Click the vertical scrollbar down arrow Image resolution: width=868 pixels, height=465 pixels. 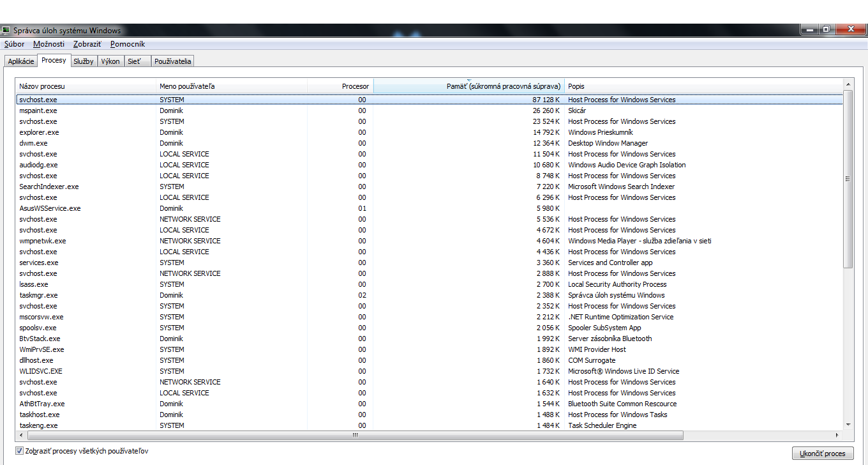coord(848,424)
